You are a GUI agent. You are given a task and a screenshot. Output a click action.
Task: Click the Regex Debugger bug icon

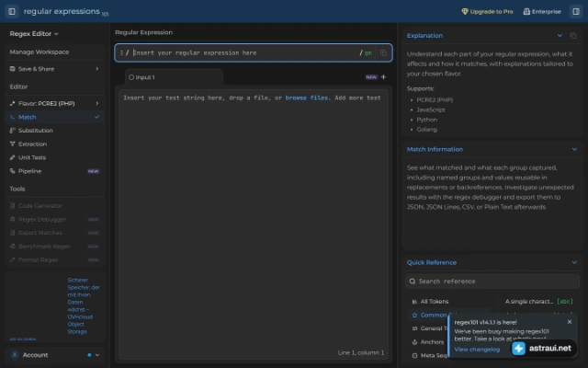pyautogui.click(x=12, y=219)
